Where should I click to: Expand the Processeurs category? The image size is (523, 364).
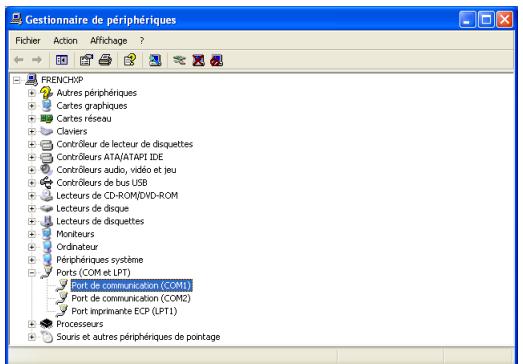[32, 324]
